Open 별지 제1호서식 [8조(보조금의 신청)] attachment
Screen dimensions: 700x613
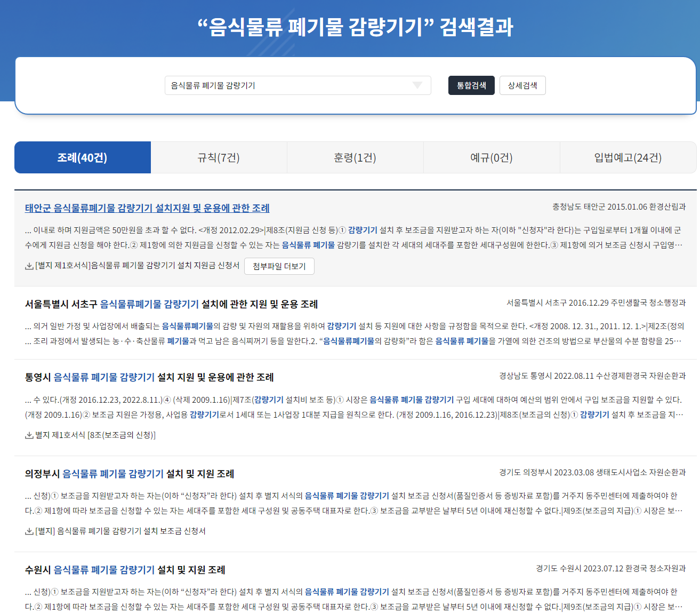click(x=96, y=437)
